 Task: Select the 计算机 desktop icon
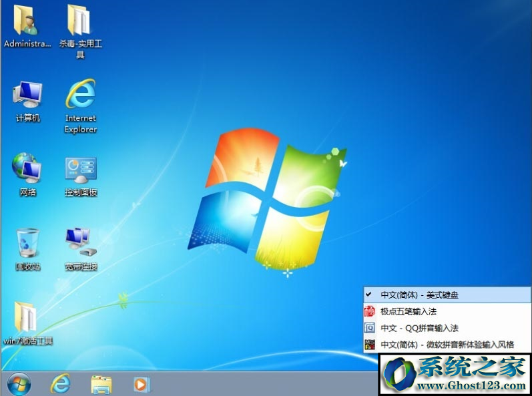pos(27,95)
